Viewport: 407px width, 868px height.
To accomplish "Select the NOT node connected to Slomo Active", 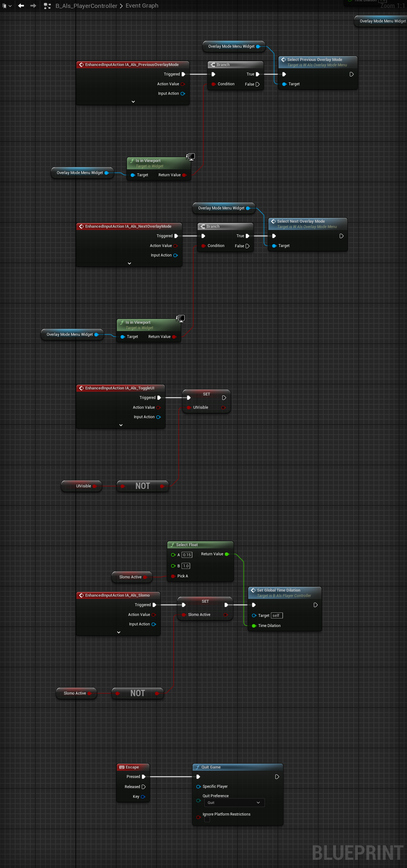I will [137, 693].
